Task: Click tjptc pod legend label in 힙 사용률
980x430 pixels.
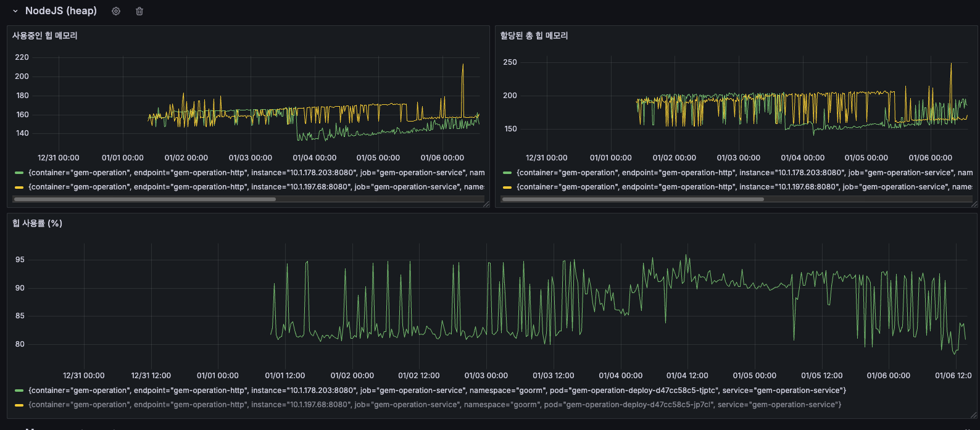Action: pos(437,391)
